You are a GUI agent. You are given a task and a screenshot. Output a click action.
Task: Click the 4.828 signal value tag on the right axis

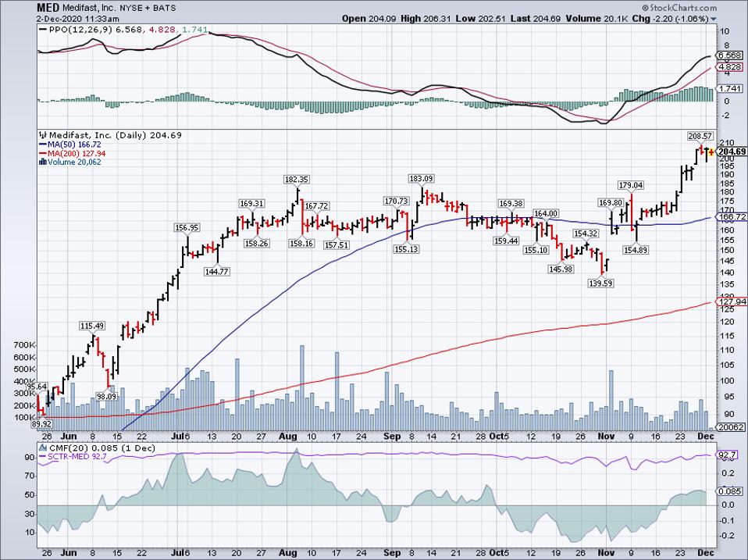coord(730,67)
